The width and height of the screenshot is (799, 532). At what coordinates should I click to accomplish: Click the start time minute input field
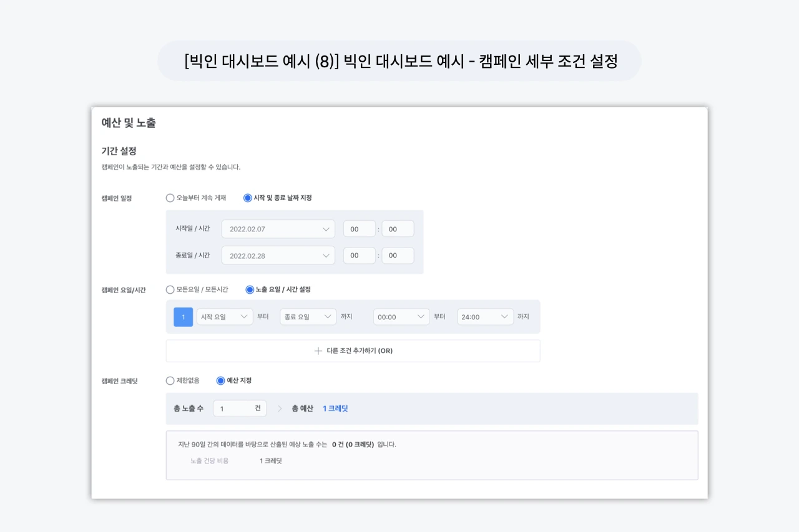[398, 229]
